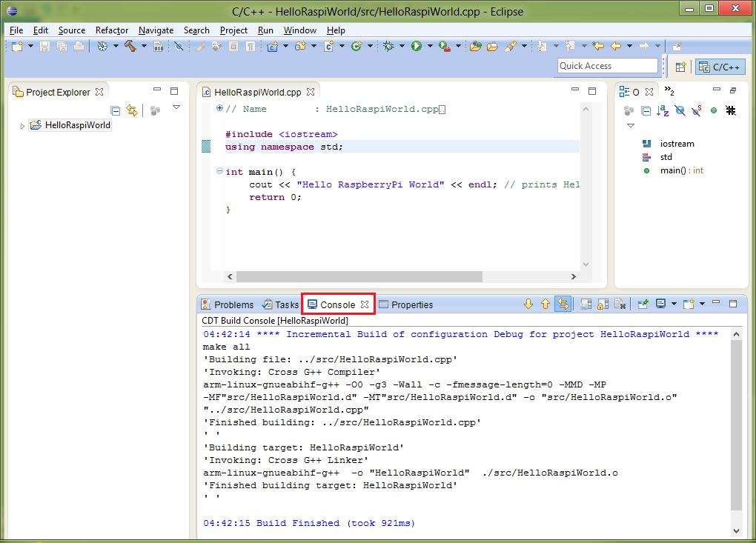Switch to the Tasks tab
This screenshot has width=756, height=543.
pyautogui.click(x=281, y=304)
